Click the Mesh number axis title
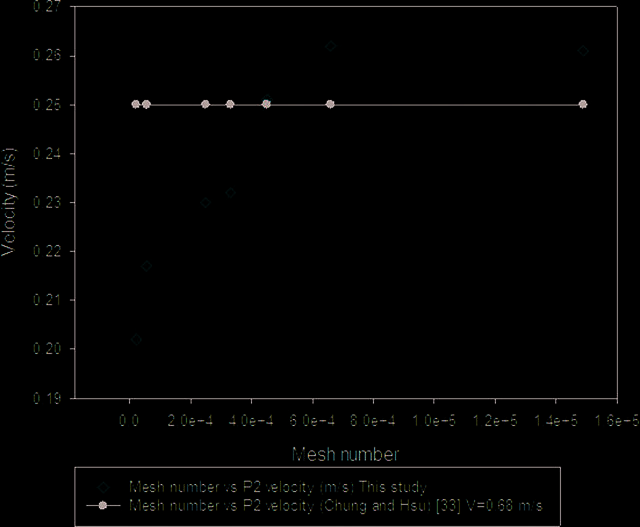The image size is (640, 527). click(x=345, y=454)
